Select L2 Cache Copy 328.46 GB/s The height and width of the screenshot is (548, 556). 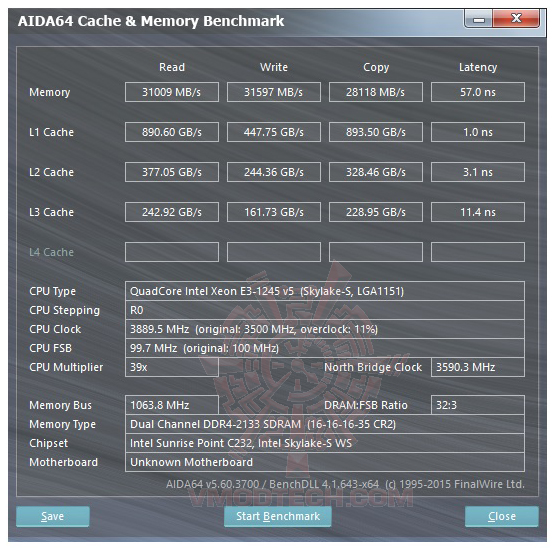tap(376, 172)
